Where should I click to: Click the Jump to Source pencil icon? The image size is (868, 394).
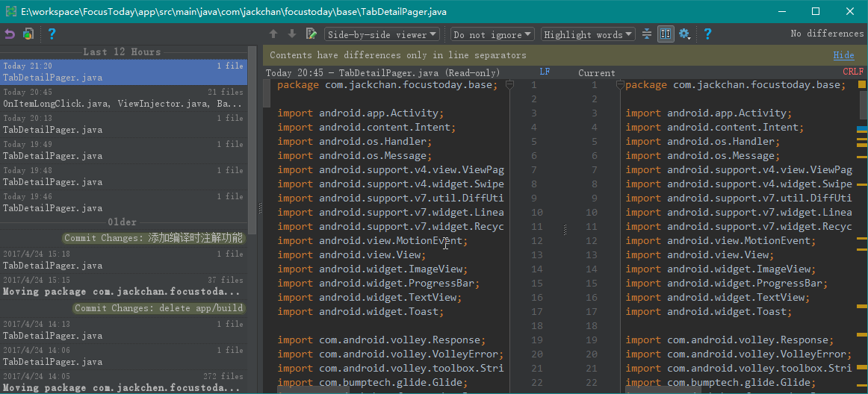tap(311, 34)
